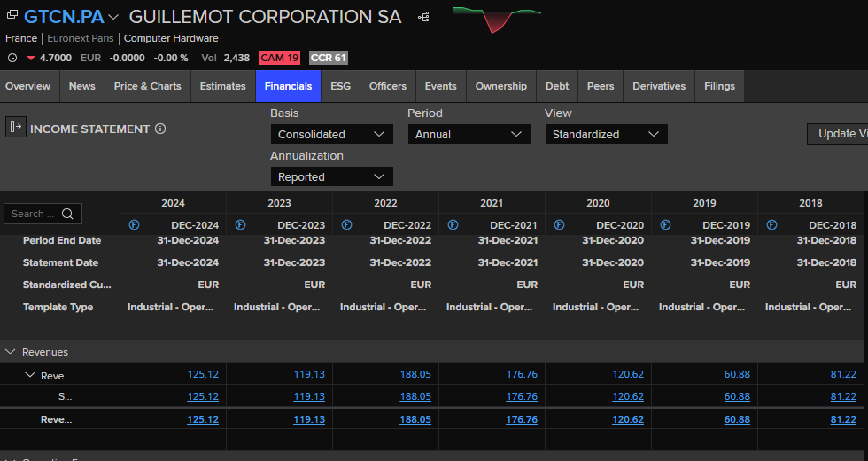Screen dimensions: 868x461
Task: Open the View Standardized dropdown
Action: click(606, 134)
